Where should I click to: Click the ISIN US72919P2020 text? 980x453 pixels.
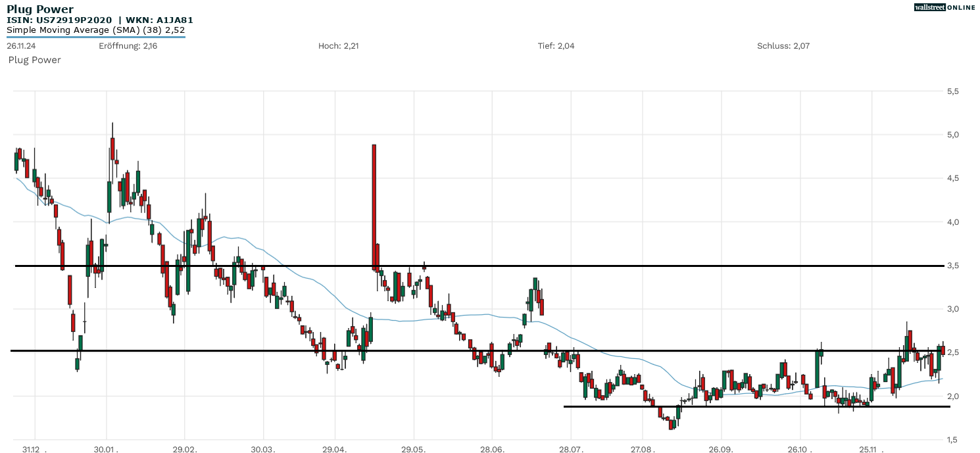[59, 20]
